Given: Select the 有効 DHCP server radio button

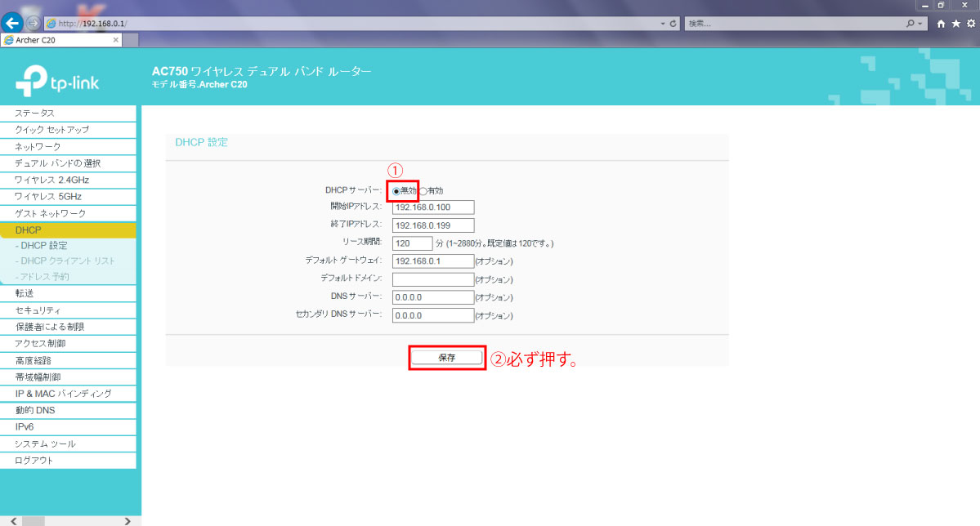Looking at the screenshot, I should tap(423, 190).
